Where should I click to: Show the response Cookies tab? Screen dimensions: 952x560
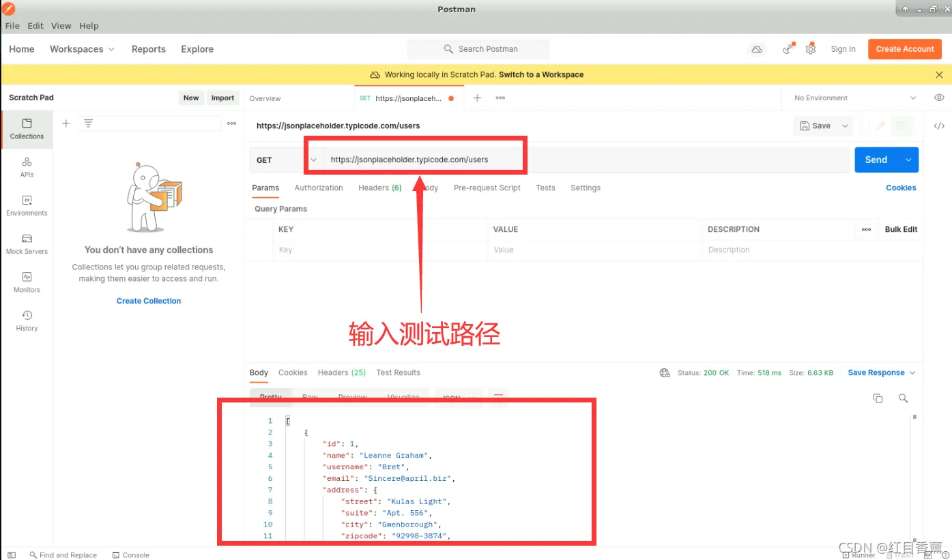[x=293, y=373]
